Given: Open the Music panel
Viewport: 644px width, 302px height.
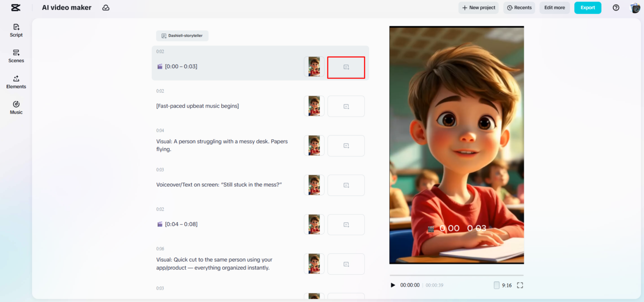Looking at the screenshot, I should (x=16, y=107).
